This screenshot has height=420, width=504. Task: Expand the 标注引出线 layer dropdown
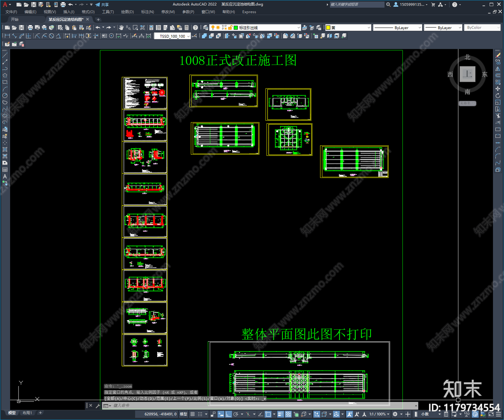[298, 28]
